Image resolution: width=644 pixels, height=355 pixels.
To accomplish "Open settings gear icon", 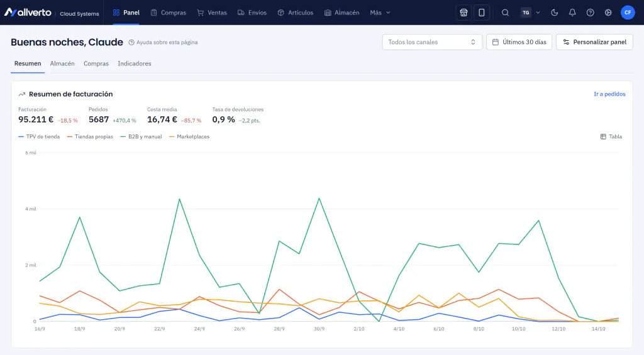I will (x=608, y=13).
